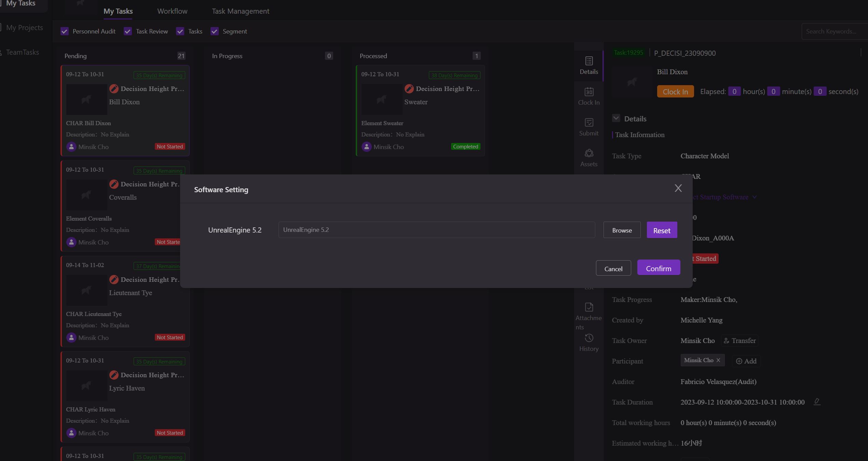Close the Software Setting dialog
This screenshot has height=461, width=868.
tap(678, 188)
